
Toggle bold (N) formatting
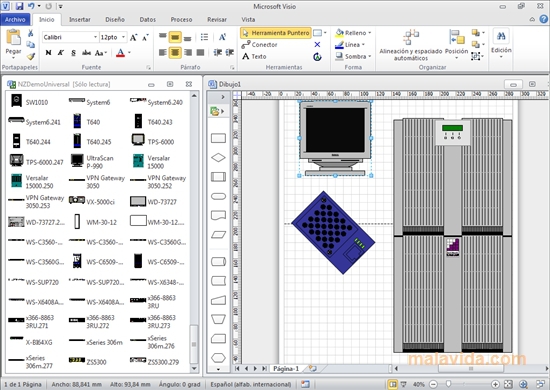[x=48, y=53]
